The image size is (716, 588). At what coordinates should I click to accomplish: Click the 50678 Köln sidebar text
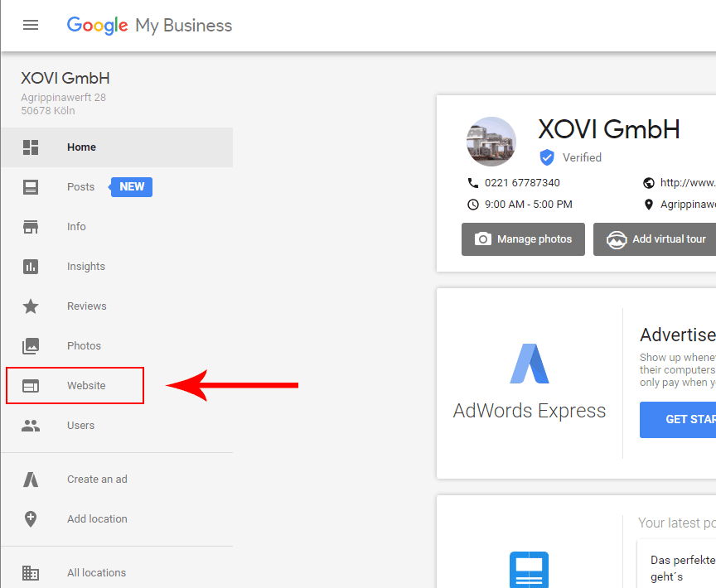click(48, 111)
